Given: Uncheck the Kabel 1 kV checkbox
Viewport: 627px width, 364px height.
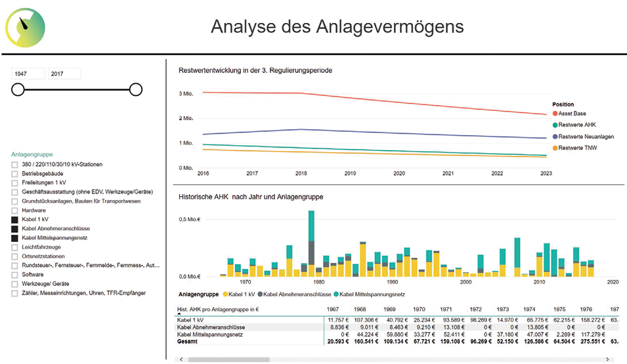Looking at the screenshot, I should point(15,220).
